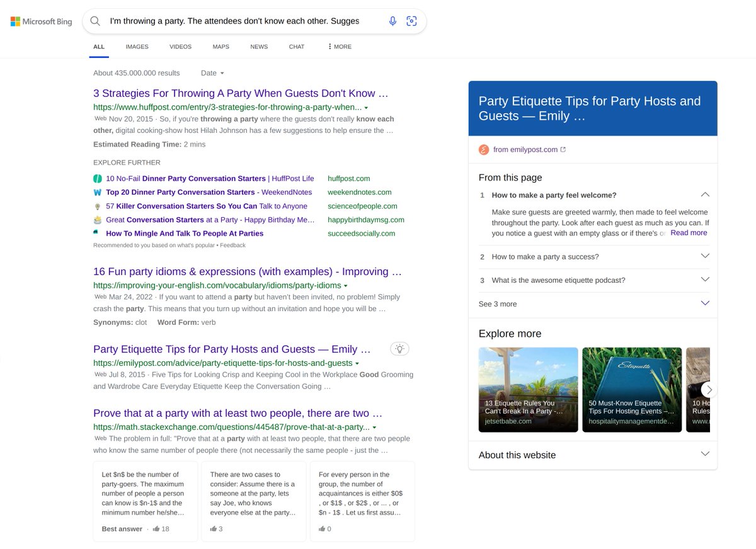The height and width of the screenshot is (549, 756).
Task: Open "Great Conversation Starters at a Party"
Action: (x=210, y=220)
